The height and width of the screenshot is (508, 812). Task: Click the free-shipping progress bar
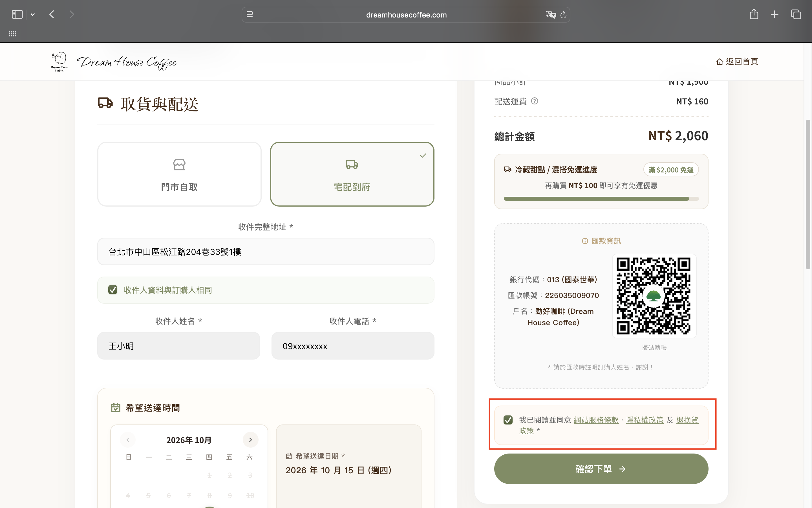(x=601, y=199)
